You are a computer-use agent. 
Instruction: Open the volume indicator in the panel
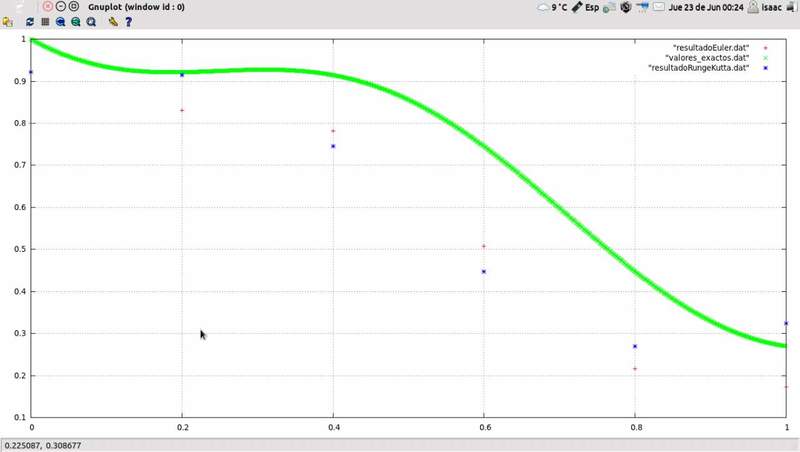click(x=642, y=7)
